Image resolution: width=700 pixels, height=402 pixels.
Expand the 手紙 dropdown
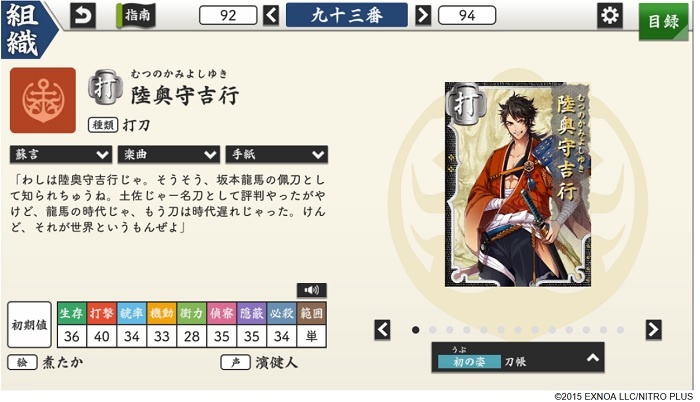point(277,155)
